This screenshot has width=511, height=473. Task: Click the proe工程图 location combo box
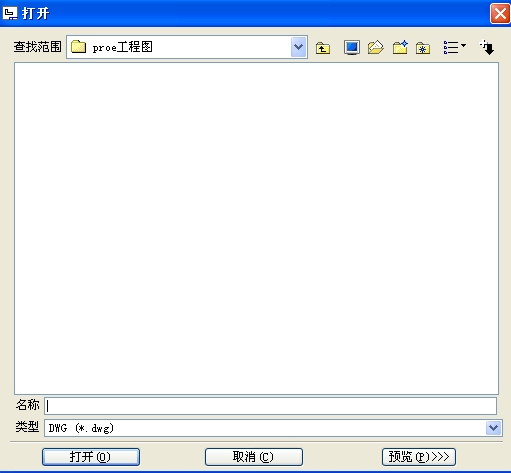(x=187, y=47)
